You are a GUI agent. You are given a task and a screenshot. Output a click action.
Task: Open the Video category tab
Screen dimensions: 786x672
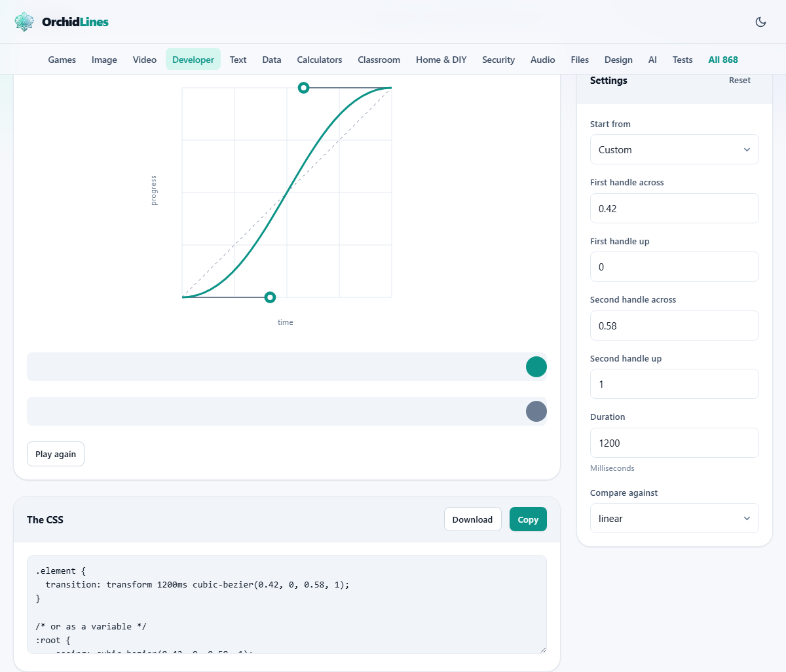[145, 60]
